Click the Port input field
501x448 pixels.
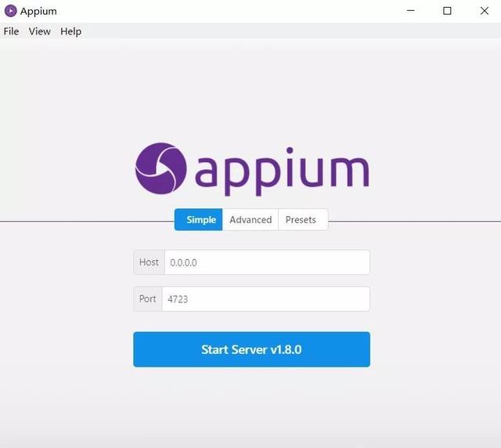click(x=266, y=298)
